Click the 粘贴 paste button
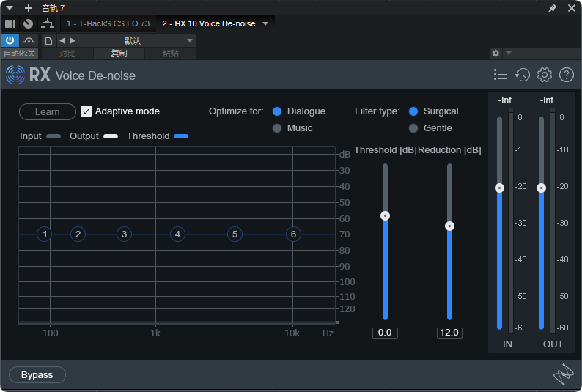This screenshot has width=582, height=392. [170, 53]
